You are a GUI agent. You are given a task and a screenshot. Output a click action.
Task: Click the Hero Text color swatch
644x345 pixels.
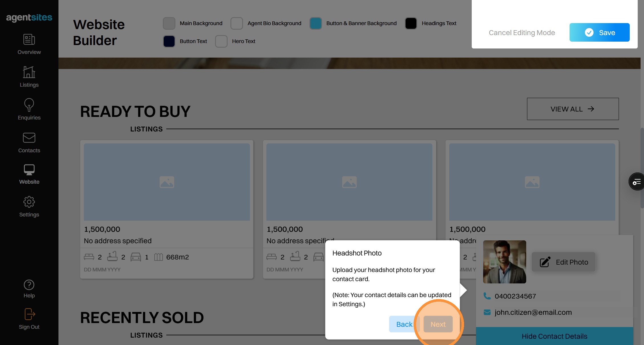click(x=221, y=41)
